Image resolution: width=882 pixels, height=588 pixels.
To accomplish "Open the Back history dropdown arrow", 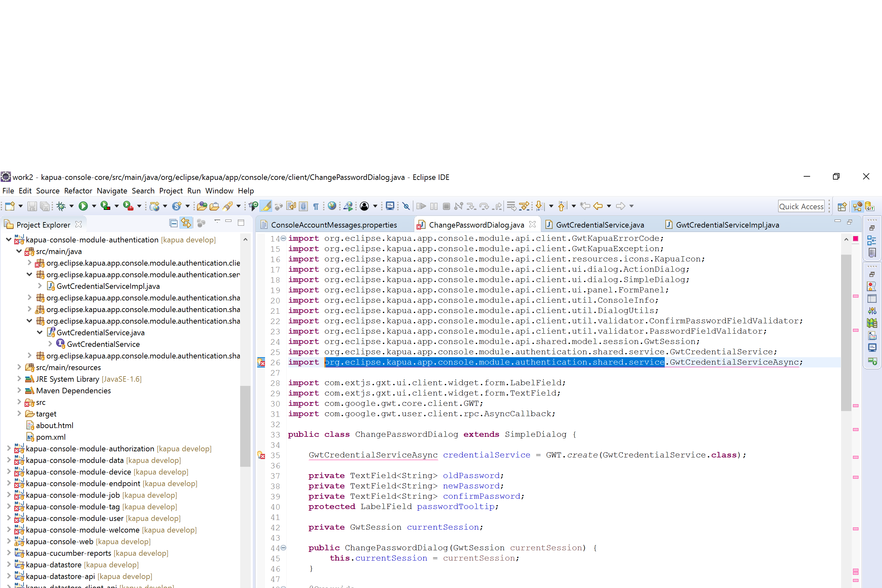I will coord(609,206).
